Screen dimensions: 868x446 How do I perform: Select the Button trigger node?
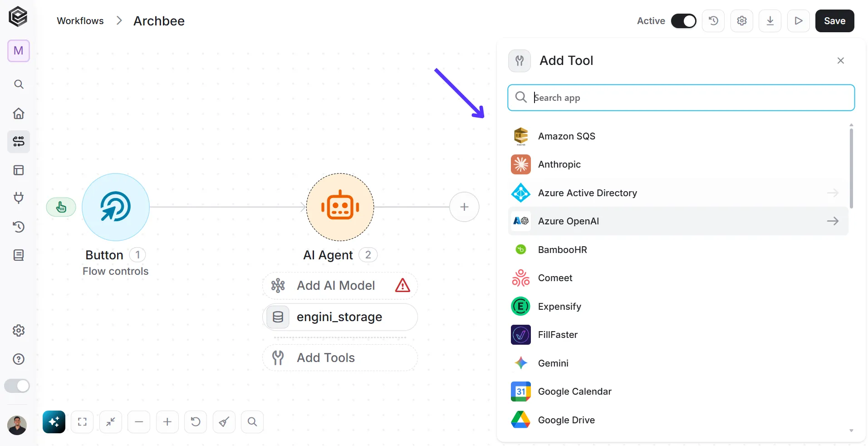click(x=116, y=207)
